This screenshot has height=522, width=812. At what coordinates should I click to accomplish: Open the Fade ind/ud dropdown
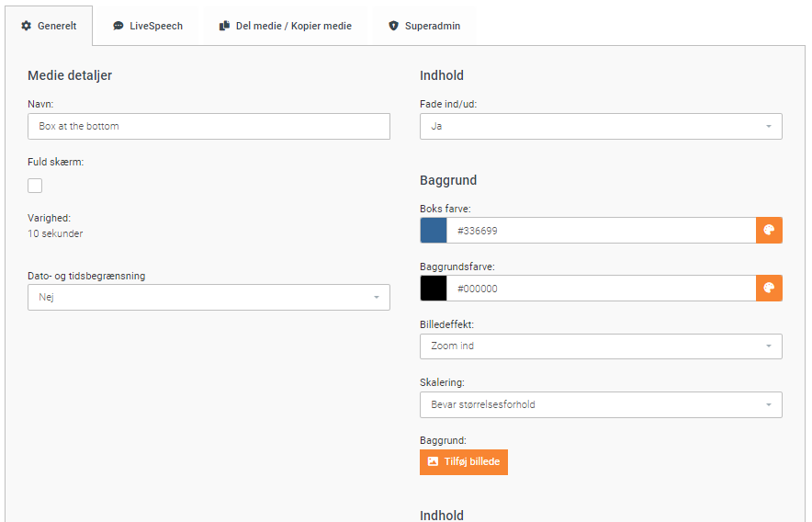pos(601,126)
